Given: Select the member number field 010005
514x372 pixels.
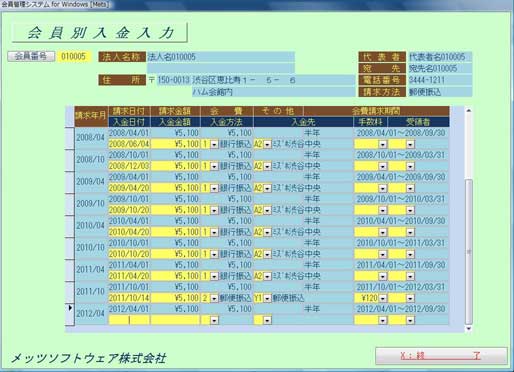Looking at the screenshot, I should pyautogui.click(x=73, y=56).
